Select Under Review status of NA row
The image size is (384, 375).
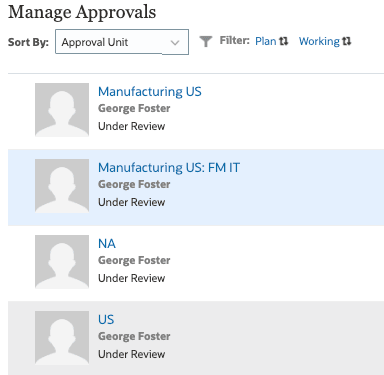(131, 278)
